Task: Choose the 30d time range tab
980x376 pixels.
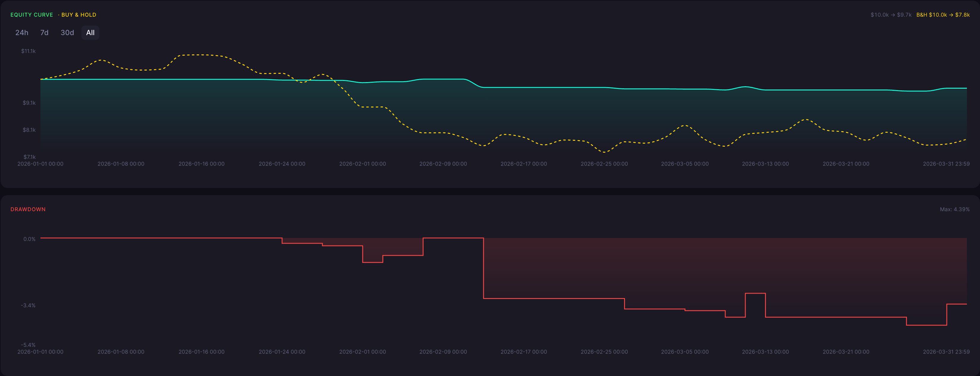Action: [x=67, y=33]
